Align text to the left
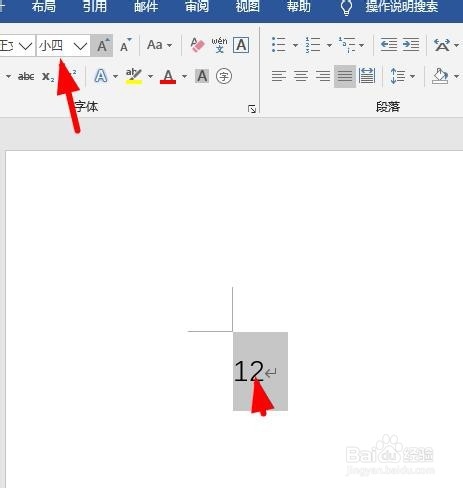This screenshot has width=463, height=488. (x=279, y=76)
